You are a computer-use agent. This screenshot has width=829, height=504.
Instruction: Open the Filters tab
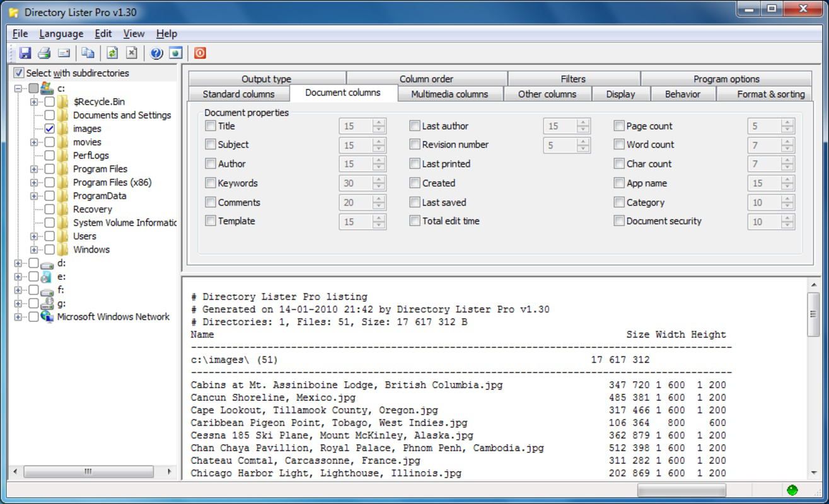pyautogui.click(x=573, y=79)
